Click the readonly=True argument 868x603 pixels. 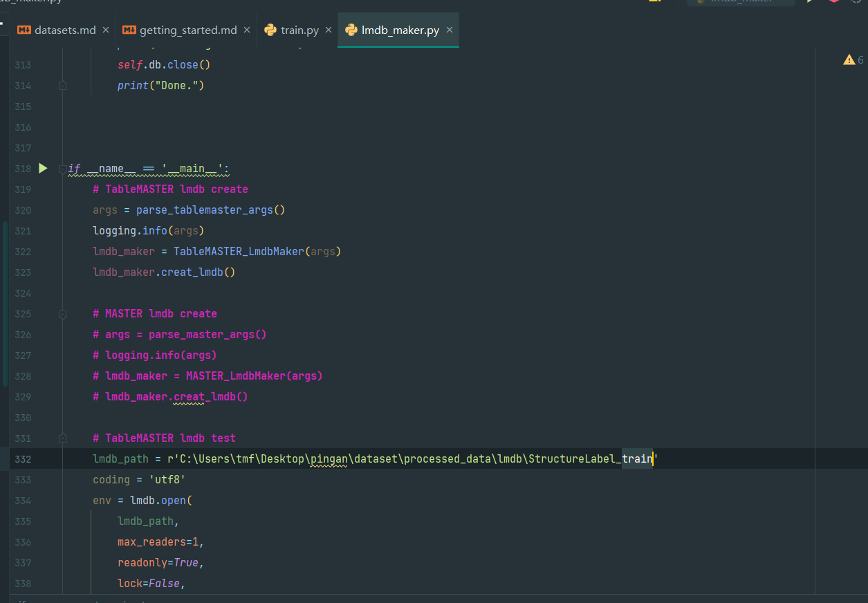[160, 562]
